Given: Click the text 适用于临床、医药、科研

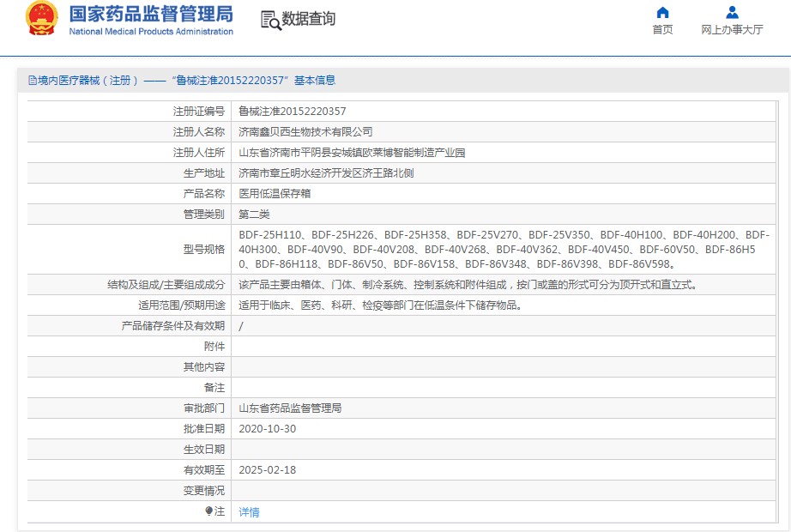Looking at the screenshot, I should coord(380,305).
